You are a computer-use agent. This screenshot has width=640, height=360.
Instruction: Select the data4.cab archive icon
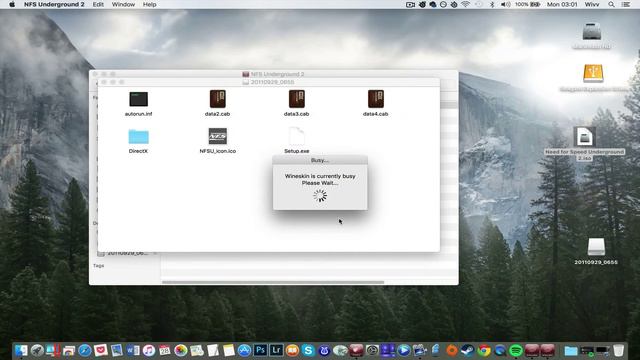click(376, 99)
